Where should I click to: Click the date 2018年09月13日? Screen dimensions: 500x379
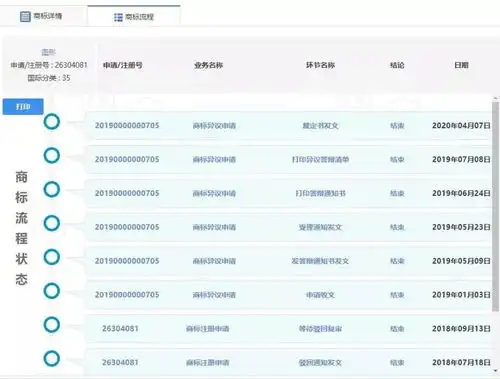(461, 329)
